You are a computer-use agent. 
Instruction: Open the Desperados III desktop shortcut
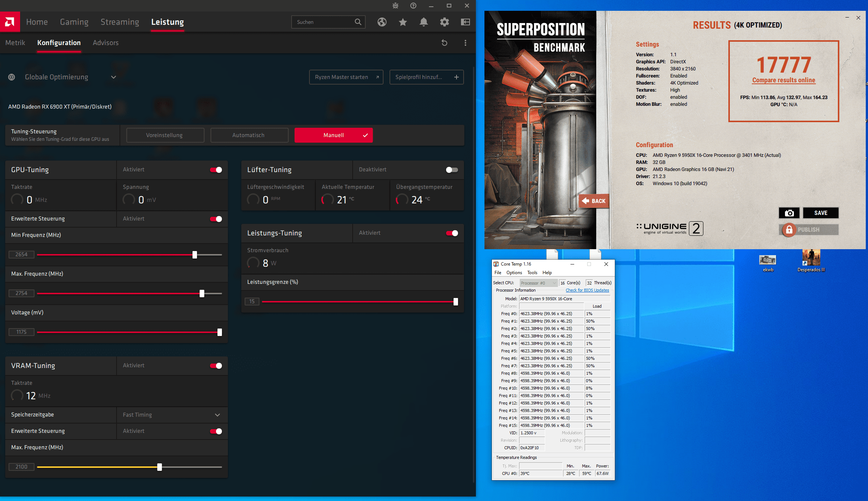(x=811, y=261)
